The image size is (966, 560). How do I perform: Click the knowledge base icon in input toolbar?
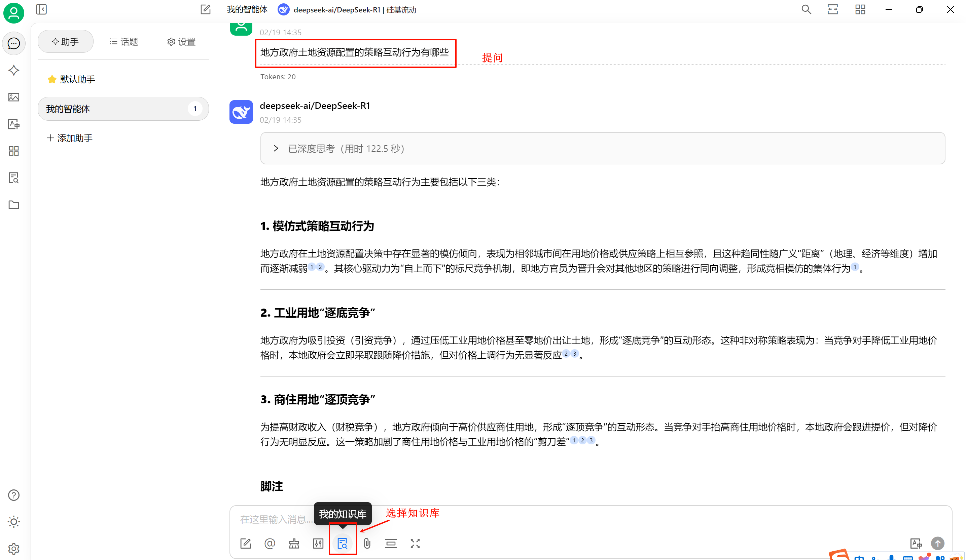(x=342, y=543)
